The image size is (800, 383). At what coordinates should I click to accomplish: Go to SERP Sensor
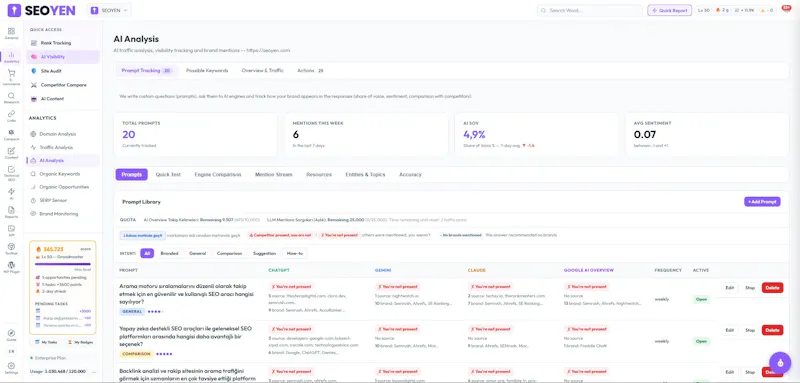tap(63, 200)
